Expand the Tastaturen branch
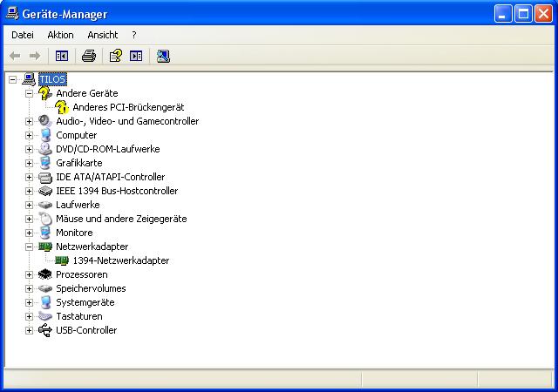The height and width of the screenshot is (392, 558). pyautogui.click(x=29, y=316)
